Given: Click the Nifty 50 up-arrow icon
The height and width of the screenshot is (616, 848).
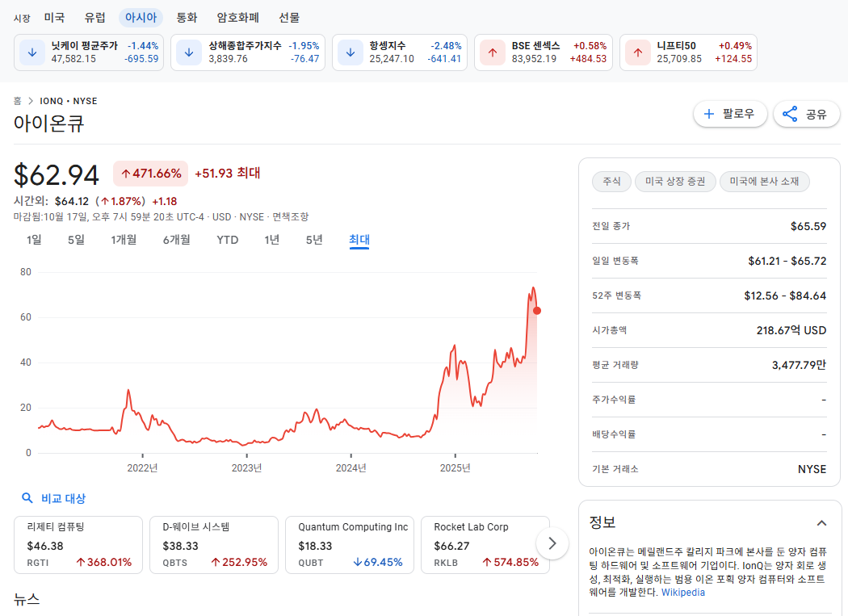Looking at the screenshot, I should (x=638, y=52).
